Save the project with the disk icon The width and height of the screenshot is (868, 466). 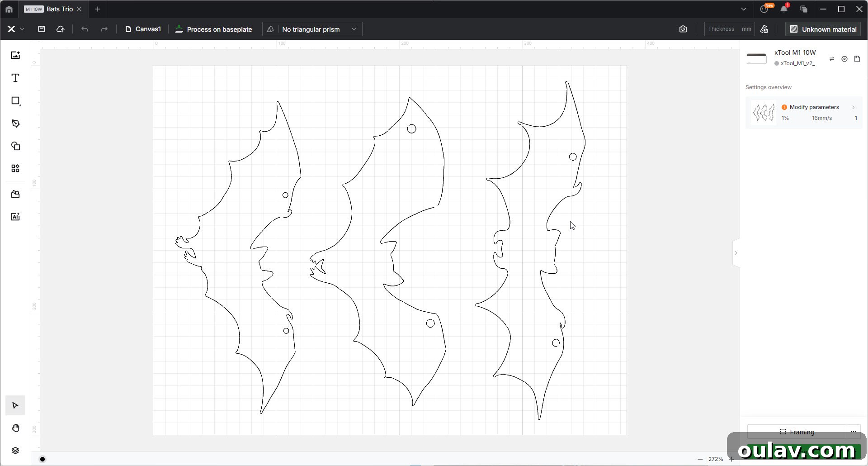tap(42, 29)
